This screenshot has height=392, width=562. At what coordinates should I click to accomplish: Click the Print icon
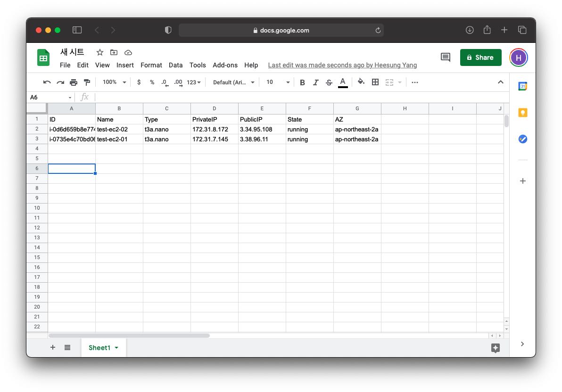click(x=74, y=82)
